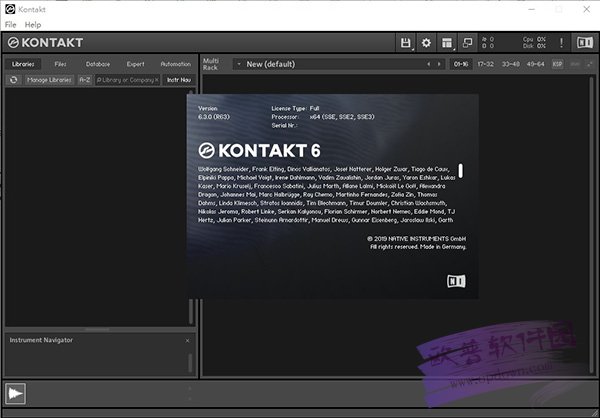Toggle the Instr Nav button
600x418 pixels.
coord(179,80)
